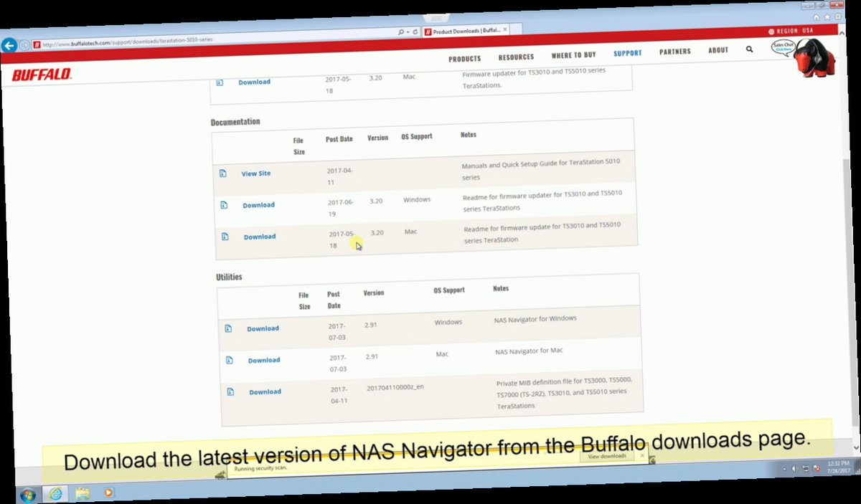This screenshot has width=861, height=504.
Task: Click file icon for NAS Navigator Windows
Action: pos(228,328)
